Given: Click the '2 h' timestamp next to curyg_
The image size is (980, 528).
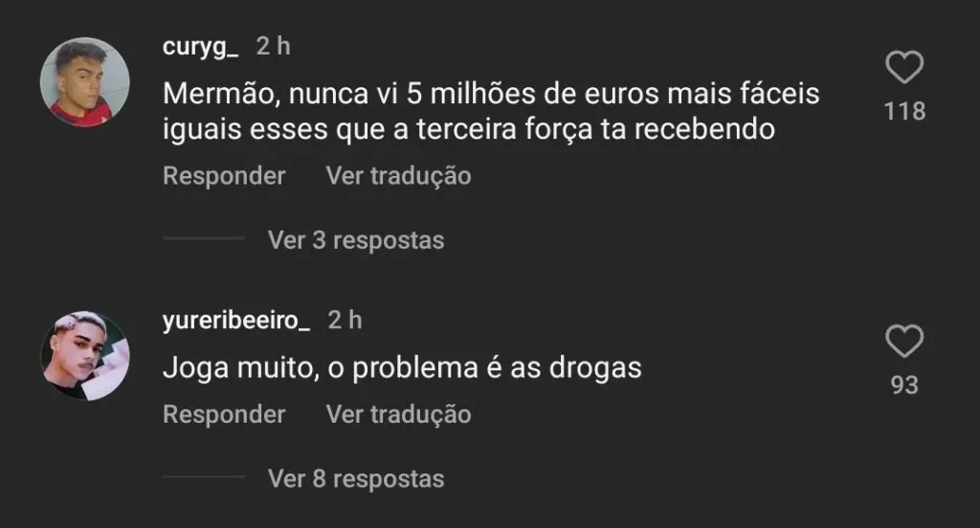Looking at the screenshot, I should click(273, 46).
